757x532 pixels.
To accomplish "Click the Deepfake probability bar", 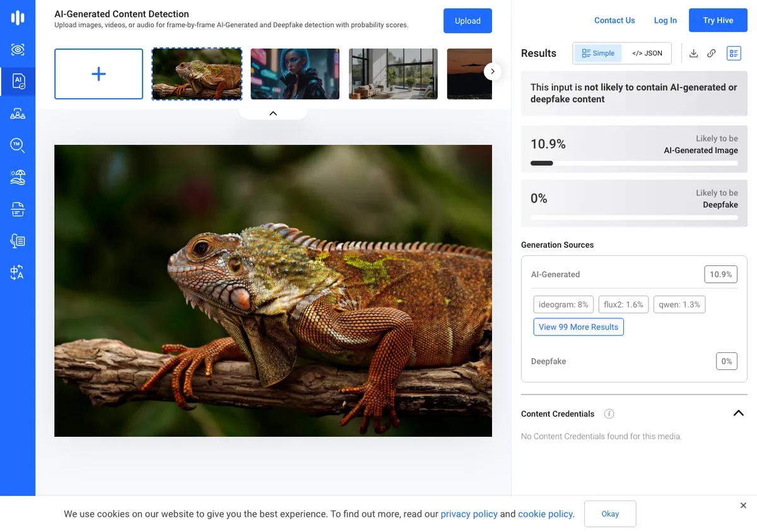I will pyautogui.click(x=634, y=217).
